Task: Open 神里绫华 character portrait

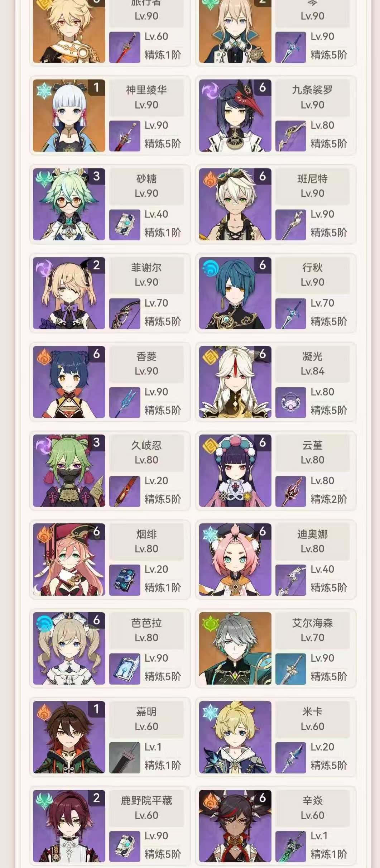Action: pyautogui.click(x=69, y=115)
